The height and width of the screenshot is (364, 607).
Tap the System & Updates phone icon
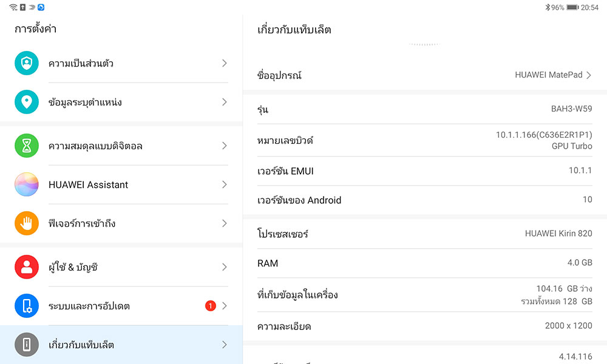click(x=27, y=306)
